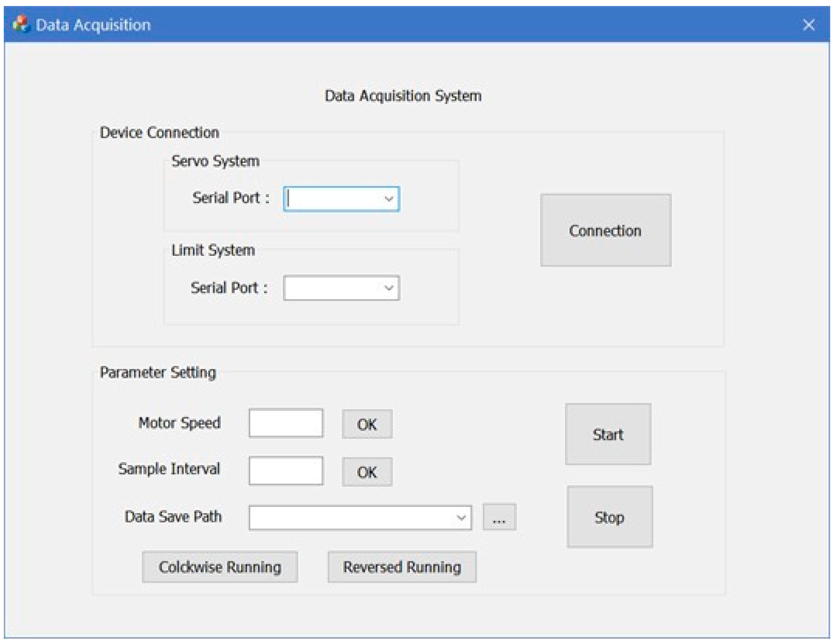Click the Motor Speed label
The image size is (834, 644).
179,423
